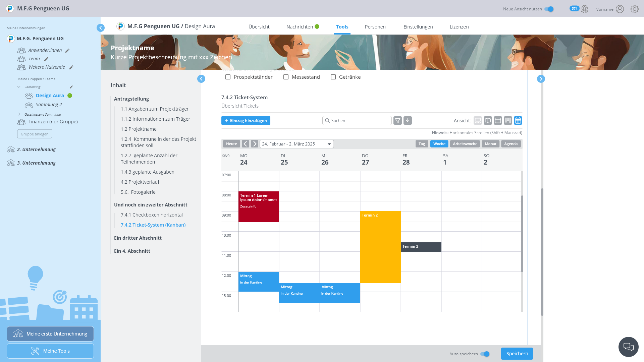Image resolution: width=644 pixels, height=362 pixels.
Task: Switch to table view icon
Action: [498, 121]
